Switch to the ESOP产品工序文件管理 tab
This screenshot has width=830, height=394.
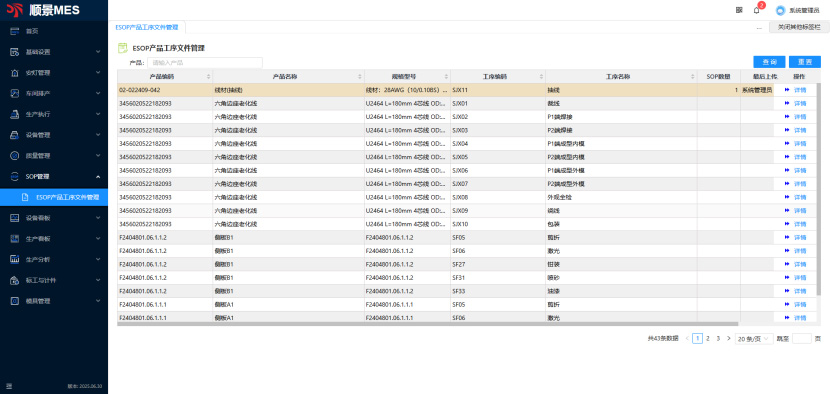pos(147,27)
